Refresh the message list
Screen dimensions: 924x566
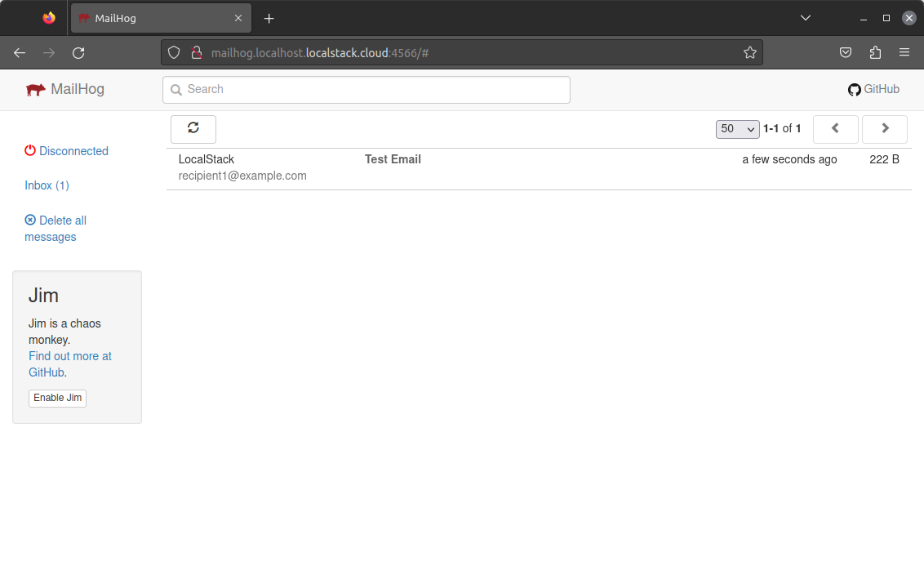(x=193, y=129)
